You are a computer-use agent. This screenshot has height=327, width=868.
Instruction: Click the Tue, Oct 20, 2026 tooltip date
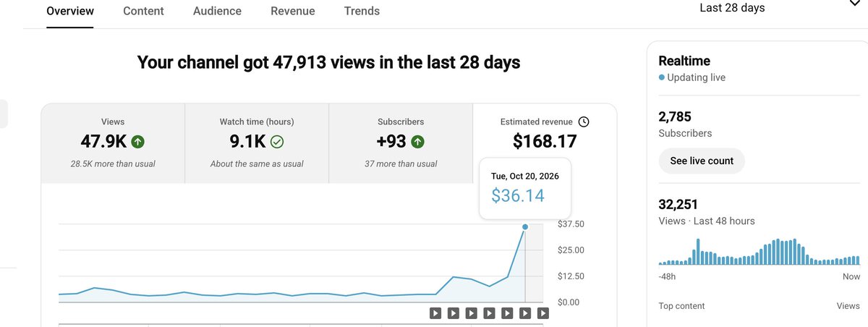[x=525, y=176]
